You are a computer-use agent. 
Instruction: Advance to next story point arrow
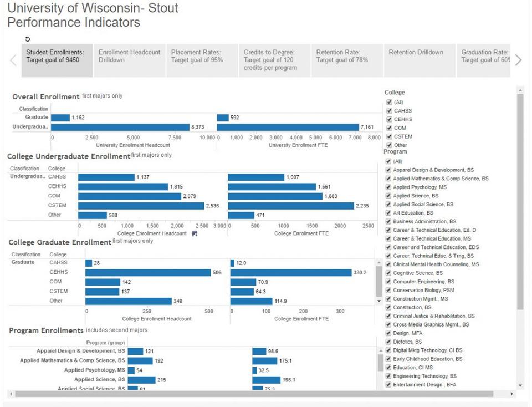[x=518, y=60]
